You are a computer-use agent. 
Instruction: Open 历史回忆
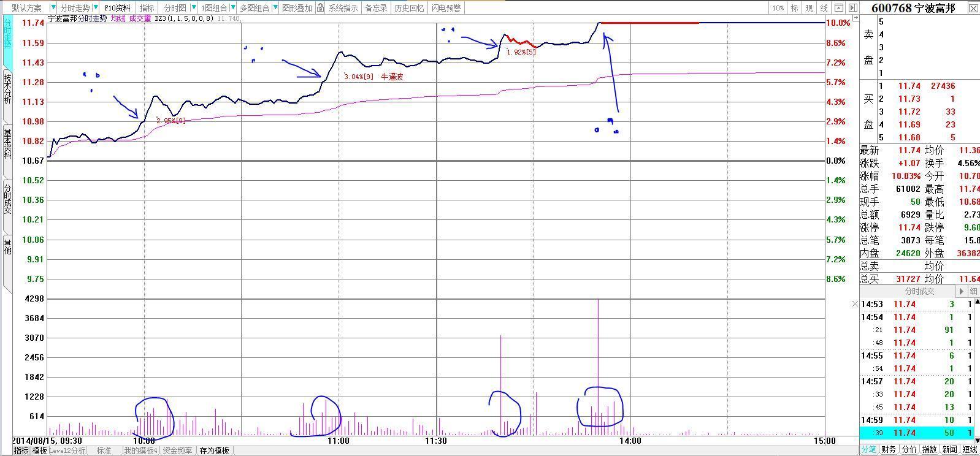point(408,8)
